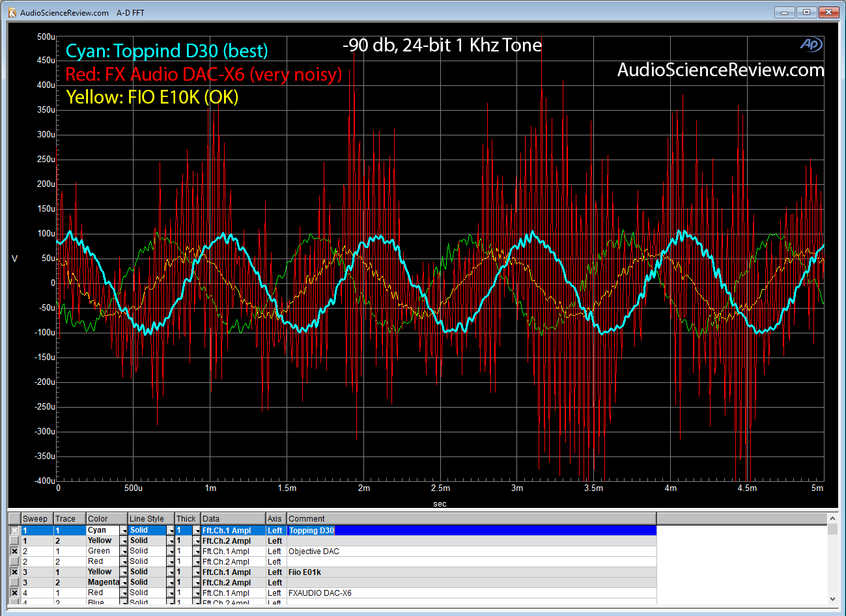The width and height of the screenshot is (846, 616).
Task: Minimize the A-D FFT window
Action: coord(784,12)
